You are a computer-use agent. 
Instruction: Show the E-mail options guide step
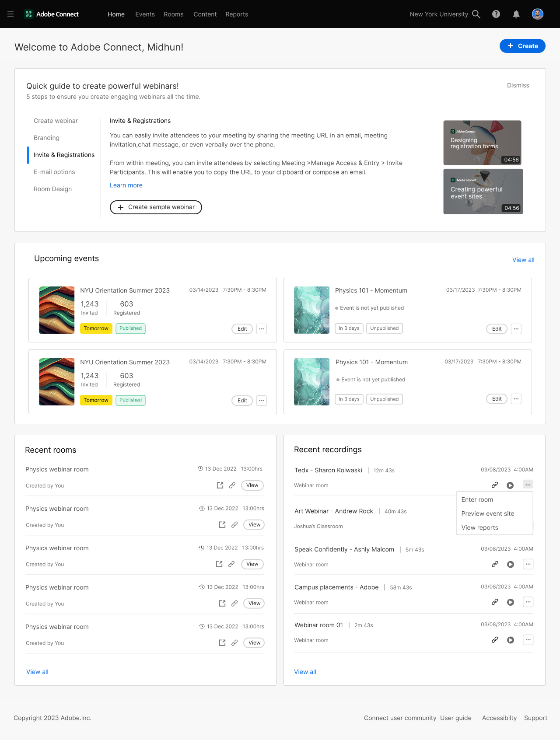tap(54, 172)
